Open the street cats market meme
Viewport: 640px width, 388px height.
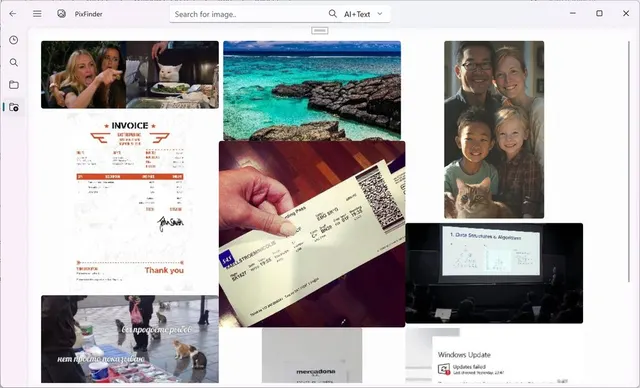coord(130,339)
